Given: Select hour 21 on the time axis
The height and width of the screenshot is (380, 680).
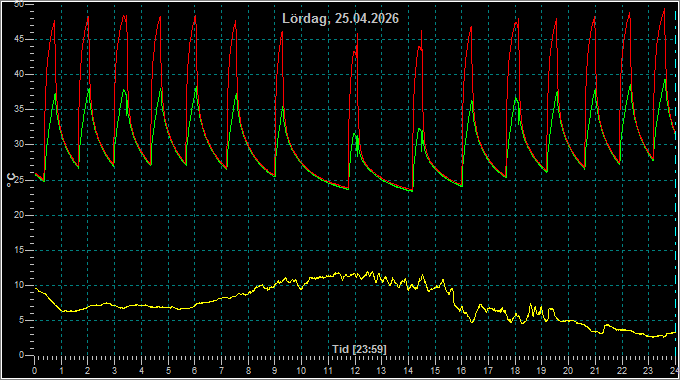Looking at the screenshot, I should (x=595, y=371).
